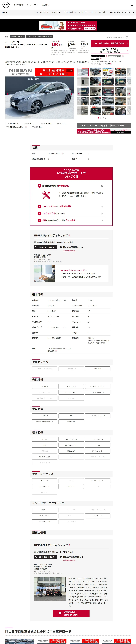The image size is (136, 644).
Task: Click メモリーナビ feature tag
Action: click(45, 481)
